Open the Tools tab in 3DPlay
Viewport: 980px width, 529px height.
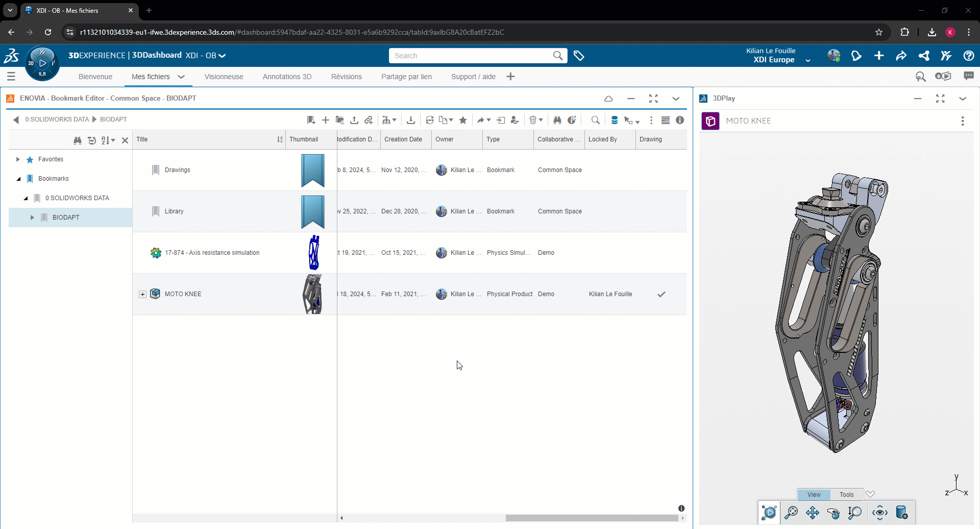click(846, 494)
